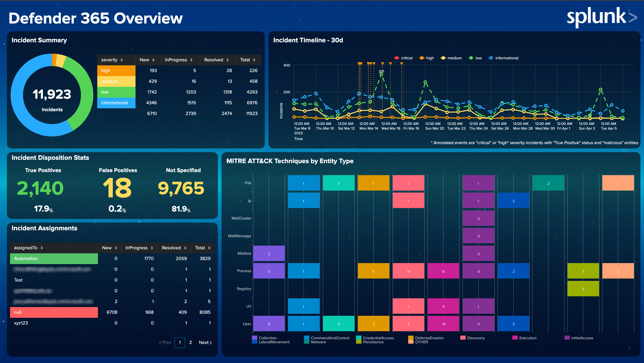Click Next in Incident Assignments pagination
The image size is (644, 363).
point(205,342)
